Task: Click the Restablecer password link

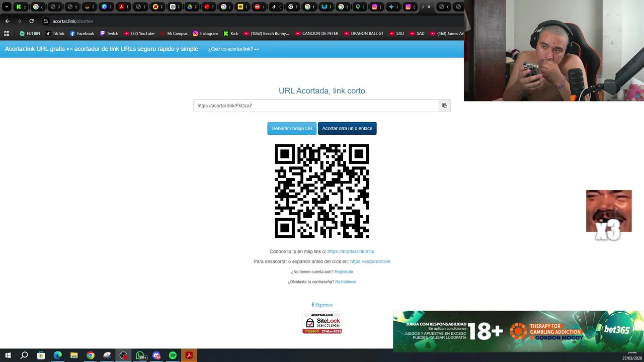Action: click(x=346, y=282)
